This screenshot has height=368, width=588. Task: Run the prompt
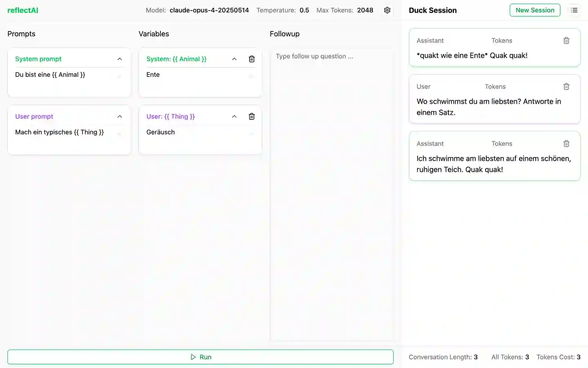[x=200, y=357]
